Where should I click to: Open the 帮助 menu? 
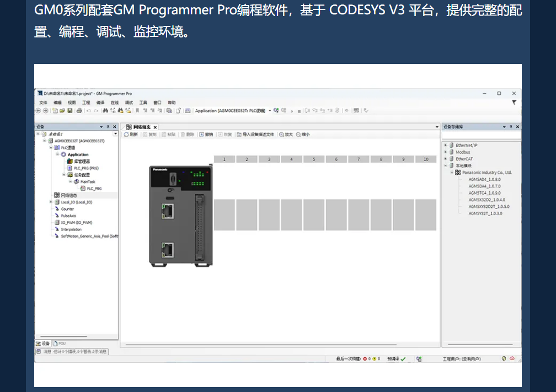[x=172, y=103]
